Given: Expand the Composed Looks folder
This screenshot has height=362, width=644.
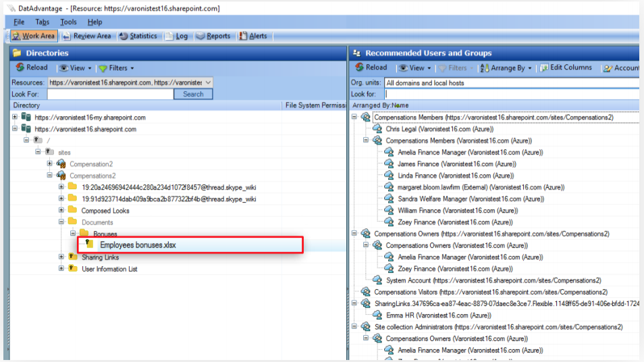Looking at the screenshot, I should tap(61, 210).
